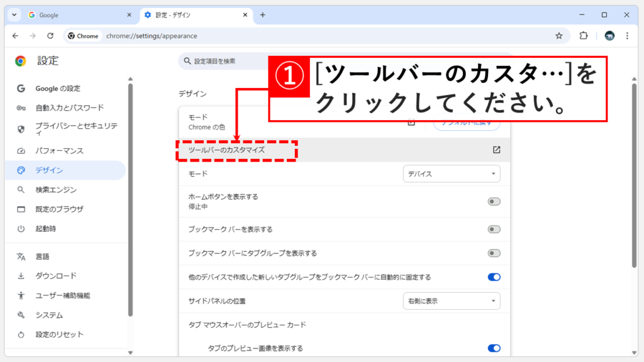Open ツールバーのカスタマイズ via its external link icon
Viewport: 644px width, 362px height.
(x=497, y=150)
